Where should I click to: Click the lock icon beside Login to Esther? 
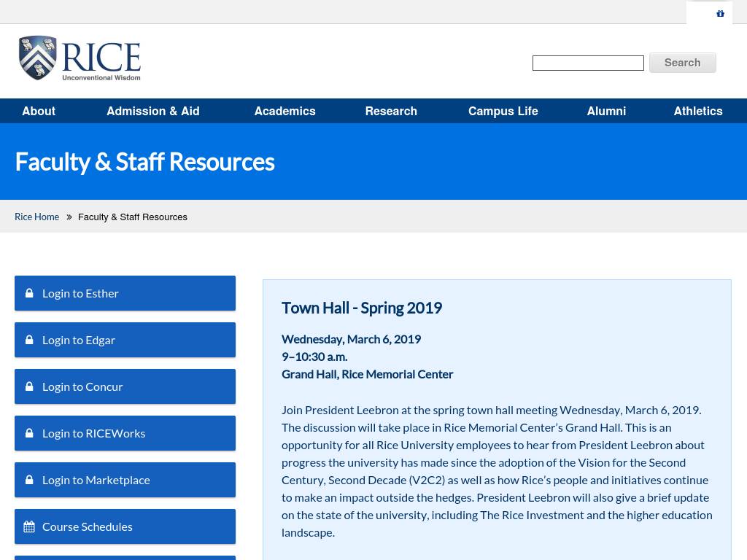(x=29, y=293)
